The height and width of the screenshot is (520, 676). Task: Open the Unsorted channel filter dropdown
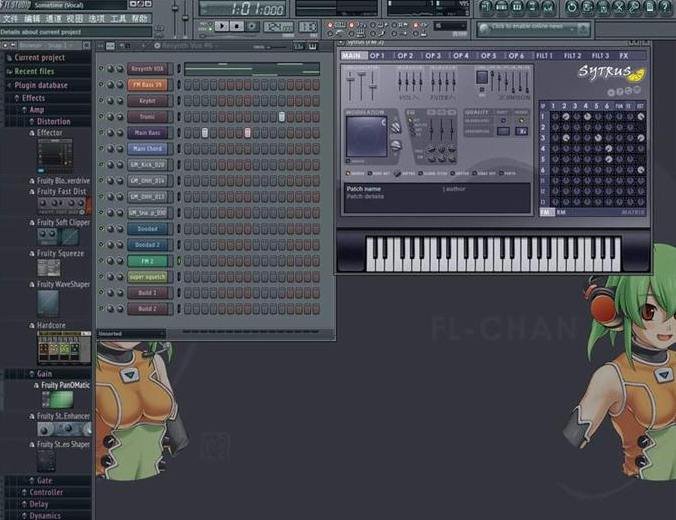click(131, 333)
